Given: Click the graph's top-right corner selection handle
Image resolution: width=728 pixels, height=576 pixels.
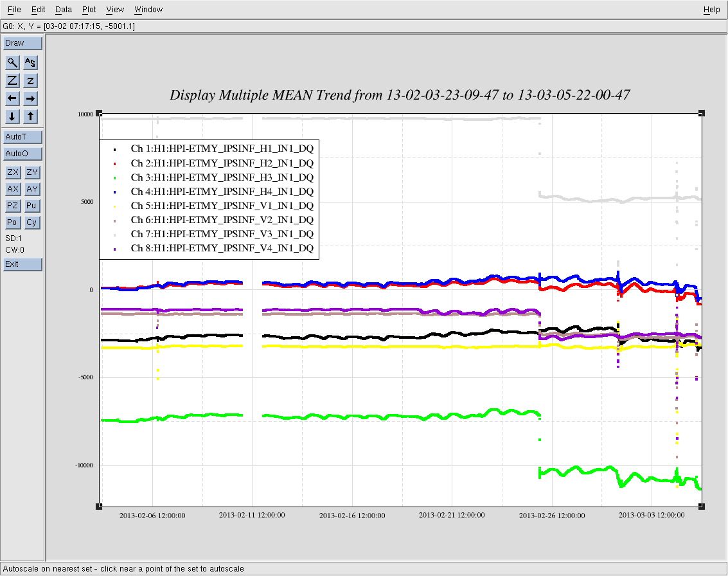Looking at the screenshot, I should coord(702,113).
